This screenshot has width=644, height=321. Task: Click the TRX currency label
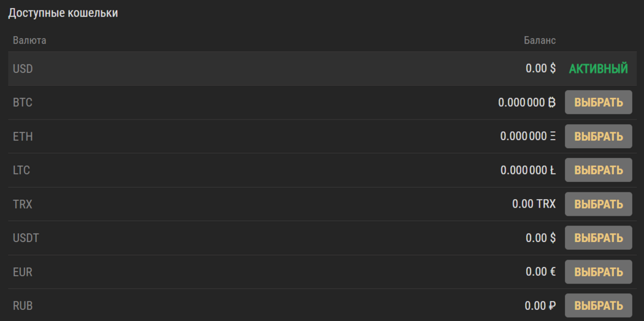[x=23, y=204]
